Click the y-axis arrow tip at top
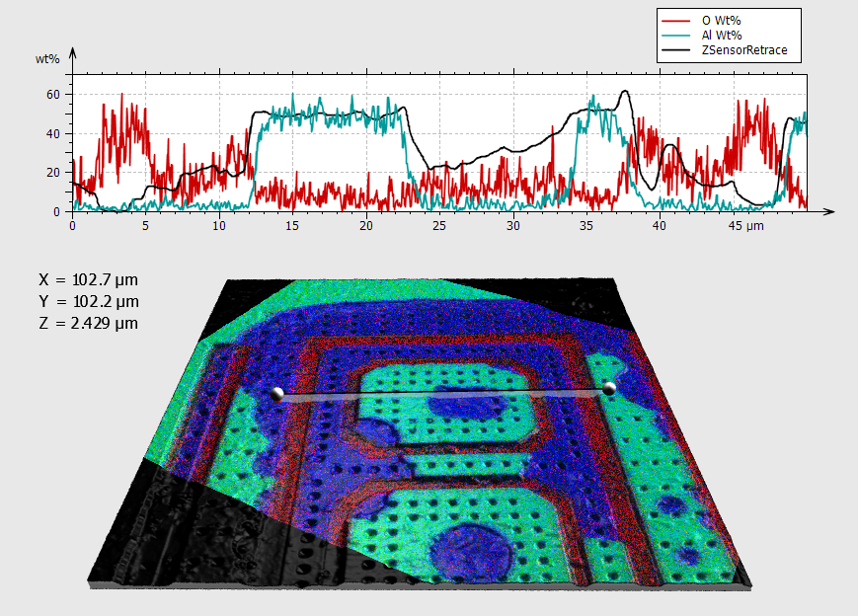 tap(72, 50)
